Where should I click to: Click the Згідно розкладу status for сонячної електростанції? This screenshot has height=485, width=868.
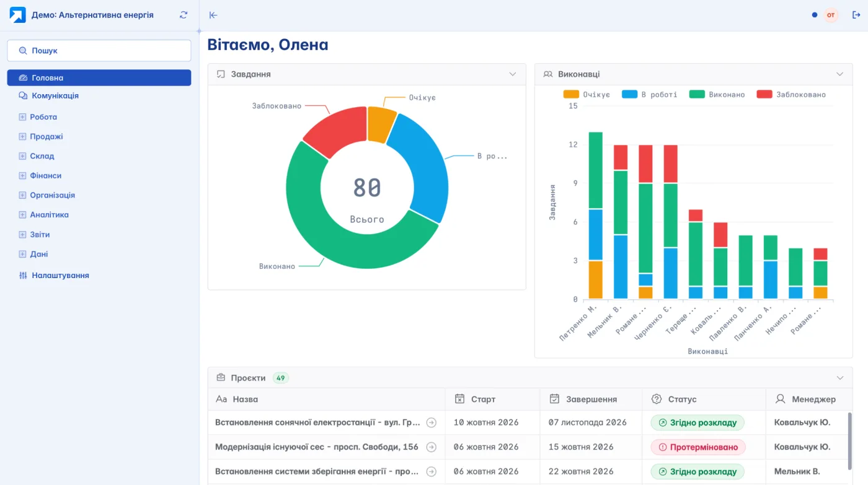[x=697, y=422]
